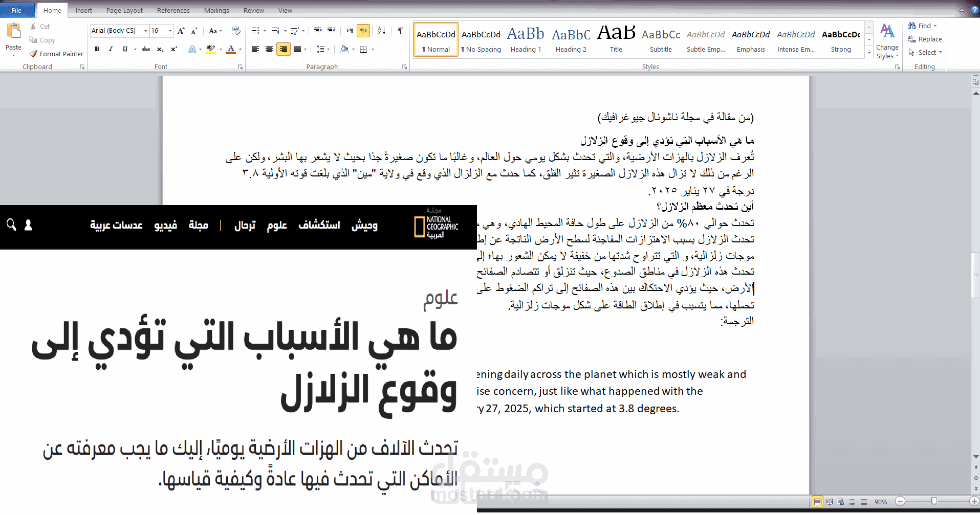The height and width of the screenshot is (515, 980).
Task: Click the search icon on National Geographic page
Action: (11, 225)
